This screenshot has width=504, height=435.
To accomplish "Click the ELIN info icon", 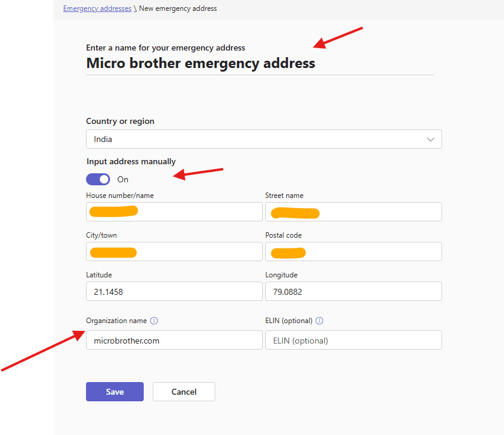I will click(x=319, y=321).
